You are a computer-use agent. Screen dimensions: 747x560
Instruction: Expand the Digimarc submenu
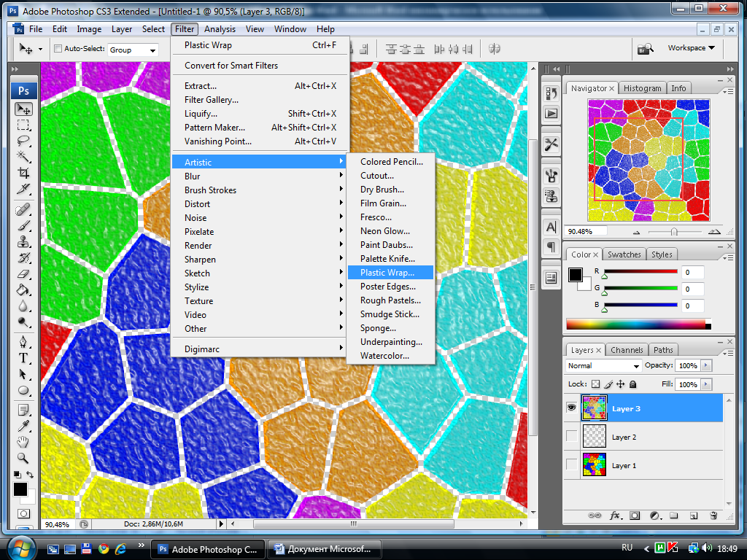(x=260, y=349)
